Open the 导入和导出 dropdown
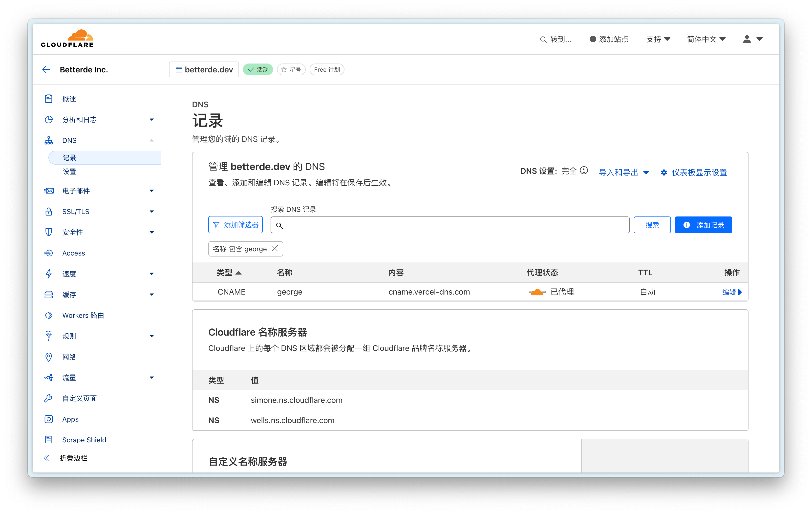The width and height of the screenshot is (812, 514). tap(624, 172)
